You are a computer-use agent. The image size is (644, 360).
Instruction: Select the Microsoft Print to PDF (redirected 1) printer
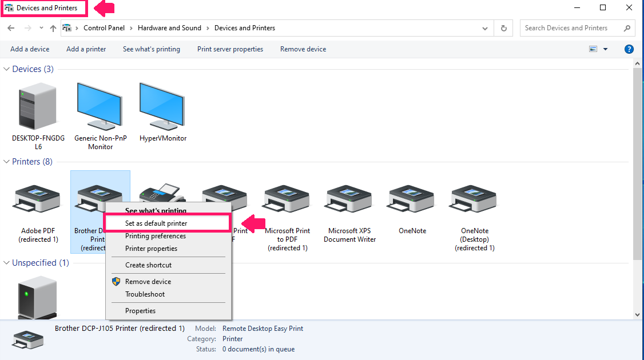(287, 199)
